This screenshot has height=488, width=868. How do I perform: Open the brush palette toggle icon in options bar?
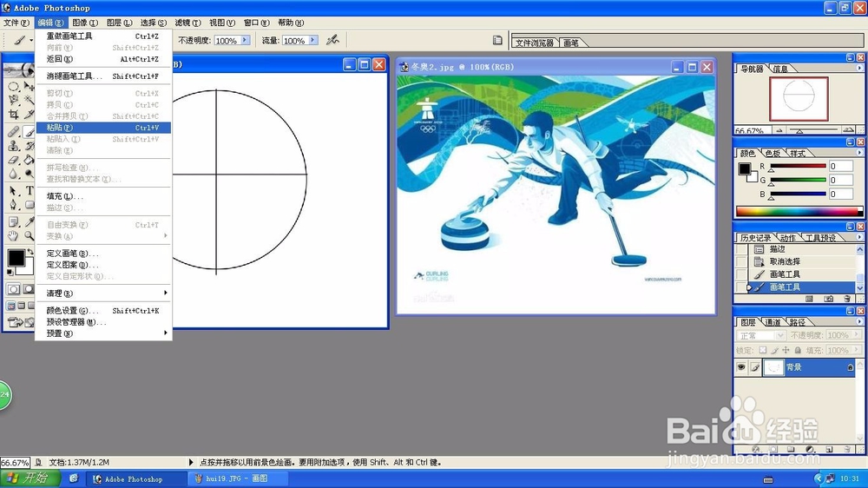tap(497, 40)
